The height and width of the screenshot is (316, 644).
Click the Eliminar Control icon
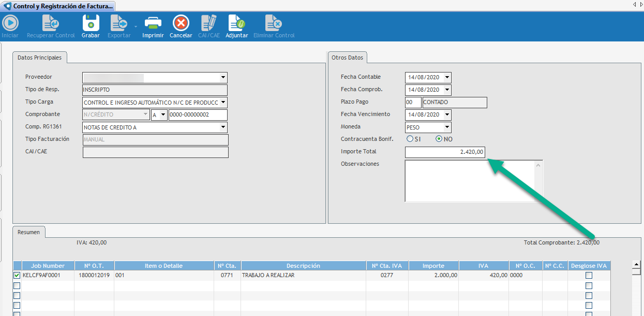(x=274, y=23)
